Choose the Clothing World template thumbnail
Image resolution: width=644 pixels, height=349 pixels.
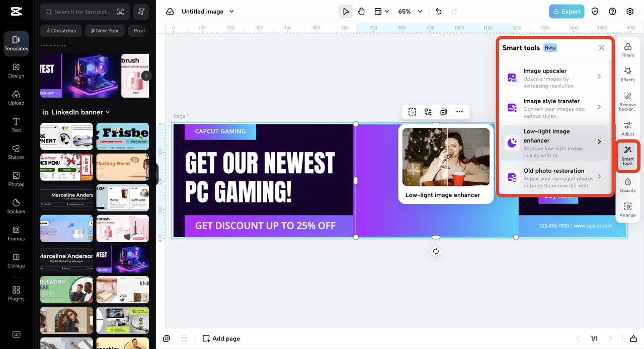click(x=122, y=167)
